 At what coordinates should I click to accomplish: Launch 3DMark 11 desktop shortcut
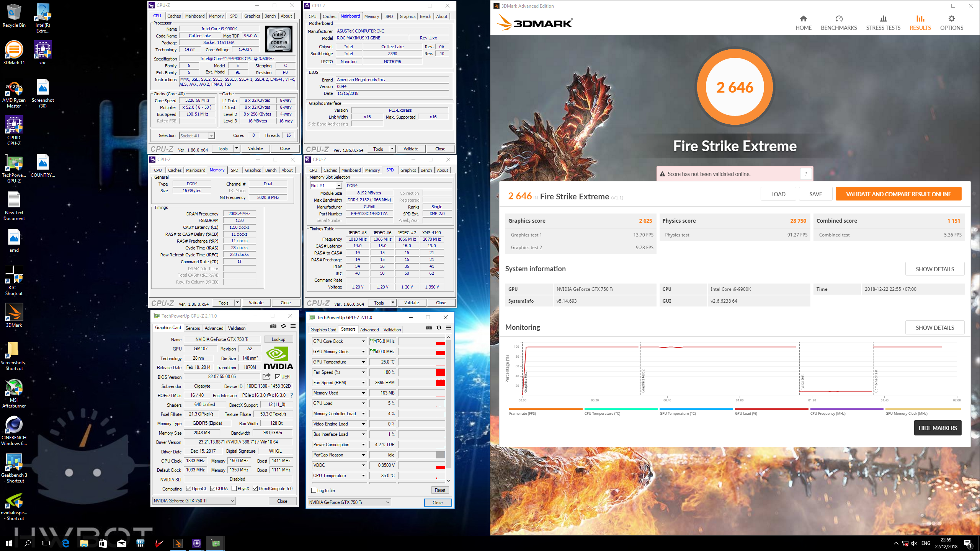pyautogui.click(x=14, y=53)
